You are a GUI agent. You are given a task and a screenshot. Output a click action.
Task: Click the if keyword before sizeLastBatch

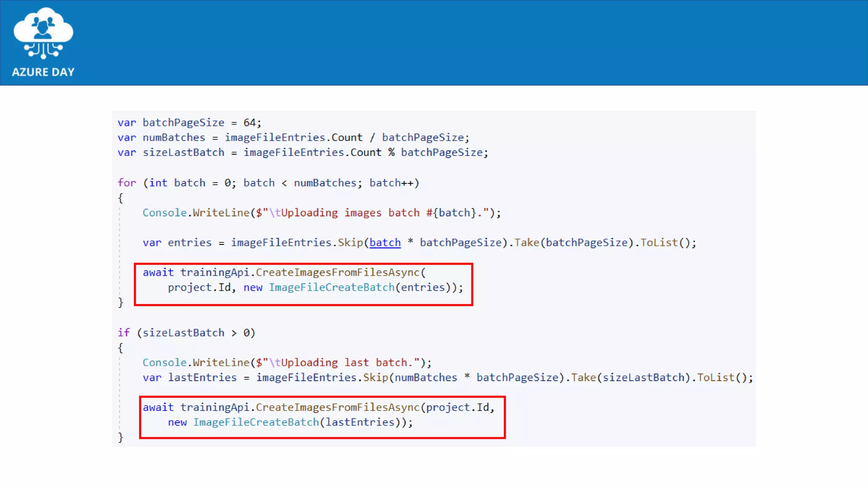[x=123, y=333]
